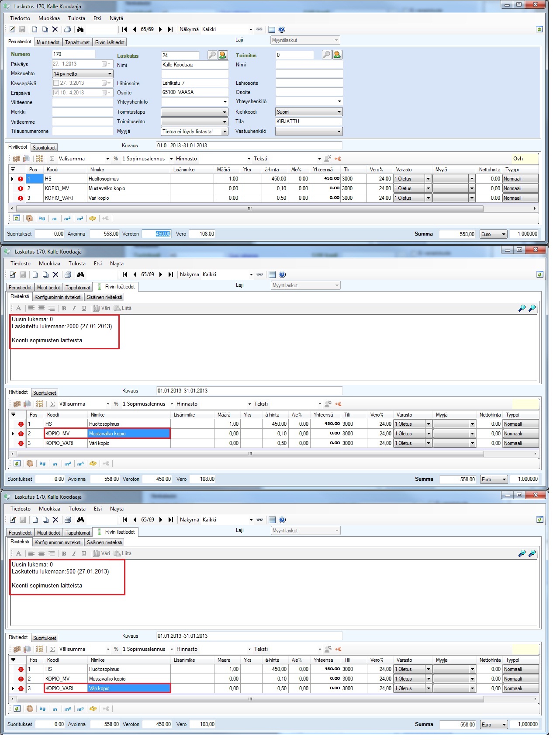Click the Laskutus number field with 24
The image size is (560, 740).
coord(180,56)
